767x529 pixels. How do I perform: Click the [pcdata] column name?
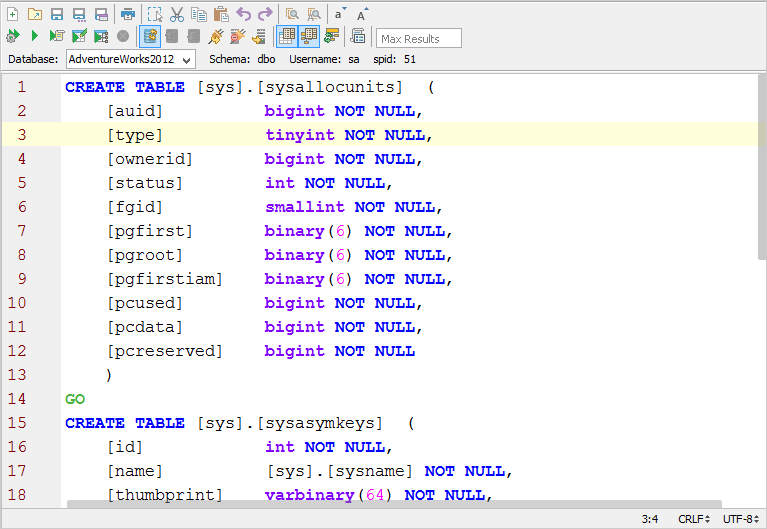click(x=145, y=327)
